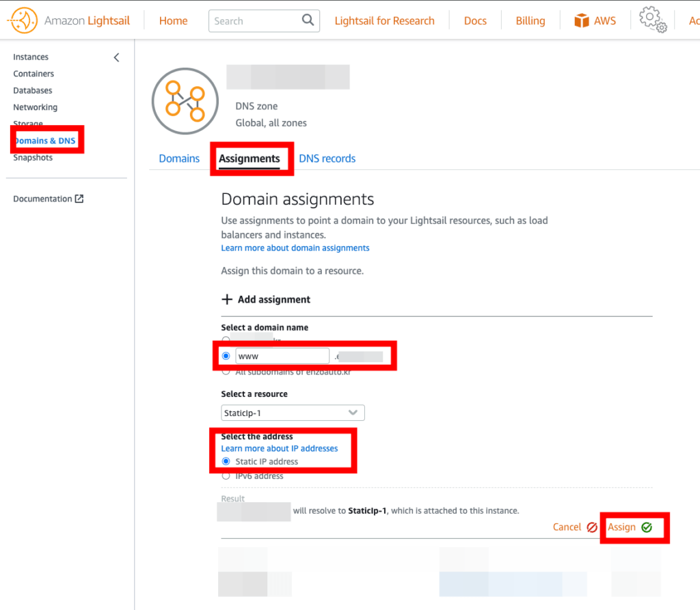The width and height of the screenshot is (700, 610).
Task: Click the 'Select a resource' label
Action: tap(254, 394)
